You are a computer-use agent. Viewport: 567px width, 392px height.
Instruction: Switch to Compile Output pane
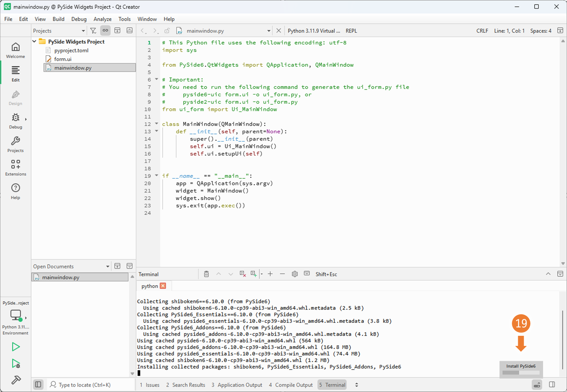[x=291, y=385]
